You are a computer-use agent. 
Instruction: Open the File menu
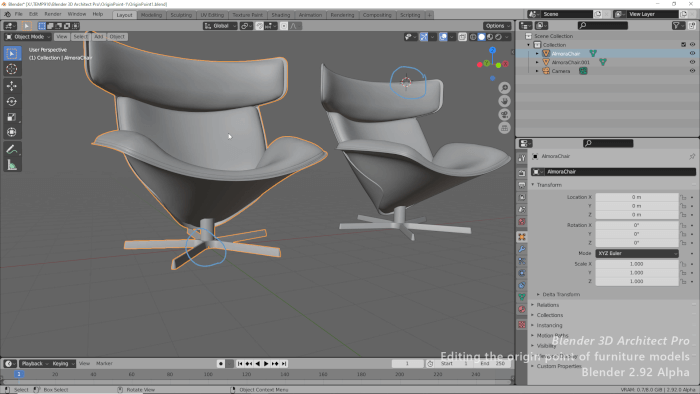(x=18, y=14)
